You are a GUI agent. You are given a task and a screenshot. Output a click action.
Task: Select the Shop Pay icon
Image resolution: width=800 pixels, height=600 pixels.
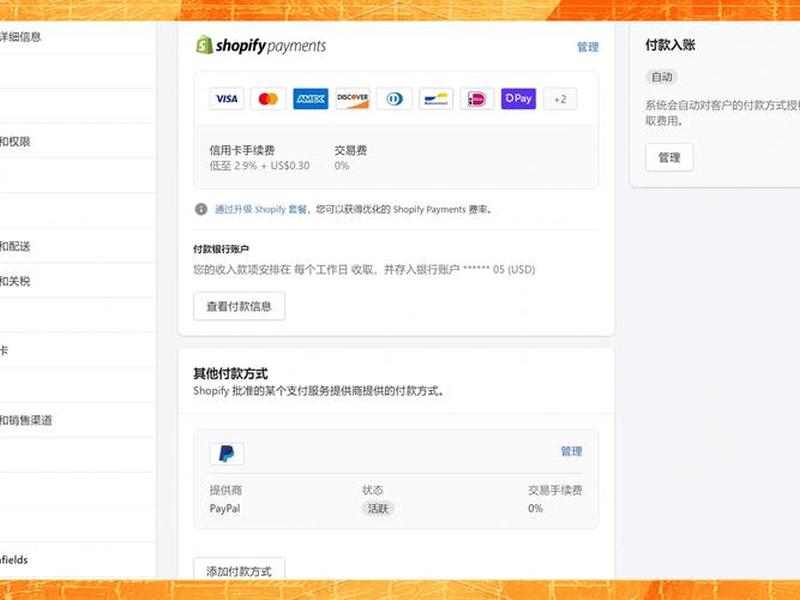518,98
